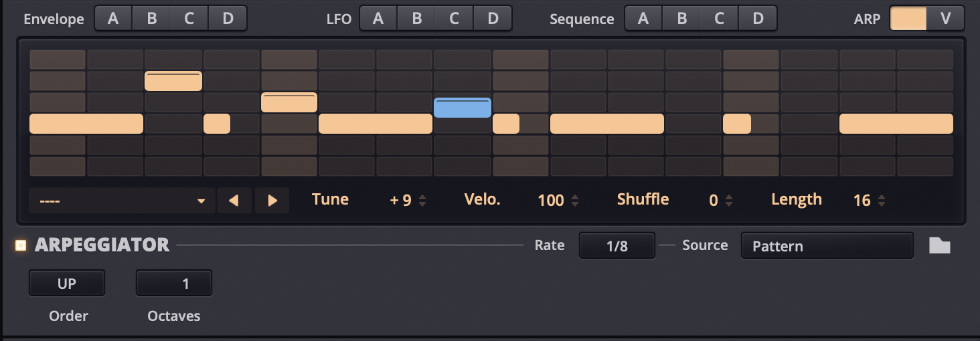Open the Rate 1/8 dropdown
980x341 pixels.
click(617, 246)
